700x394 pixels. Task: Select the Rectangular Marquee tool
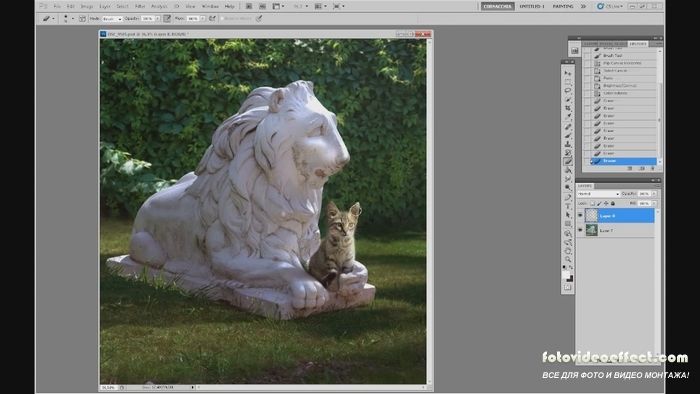[x=568, y=82]
